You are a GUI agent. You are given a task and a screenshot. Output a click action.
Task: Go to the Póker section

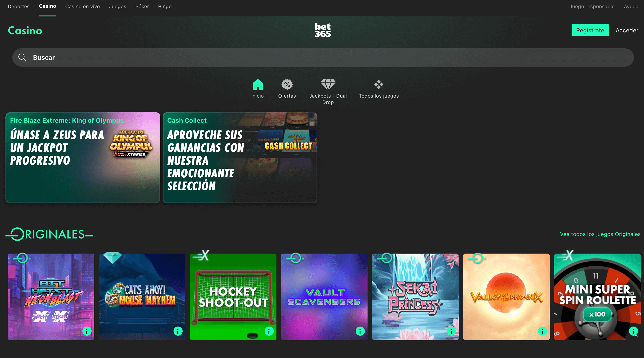point(142,7)
